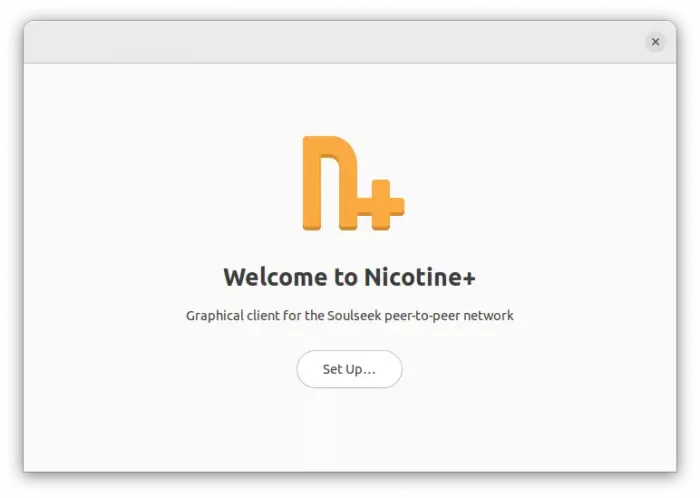Click blank space below Set Up button
700x498 pixels.
pyautogui.click(x=349, y=430)
